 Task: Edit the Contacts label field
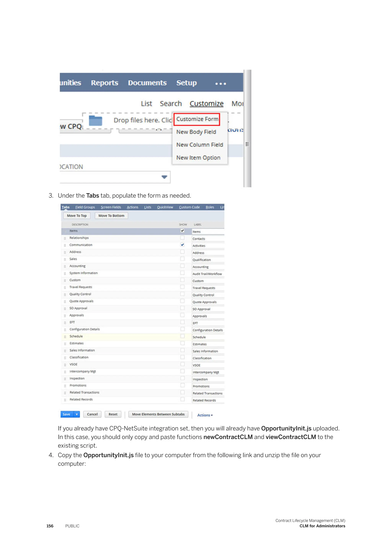[x=208, y=239]
